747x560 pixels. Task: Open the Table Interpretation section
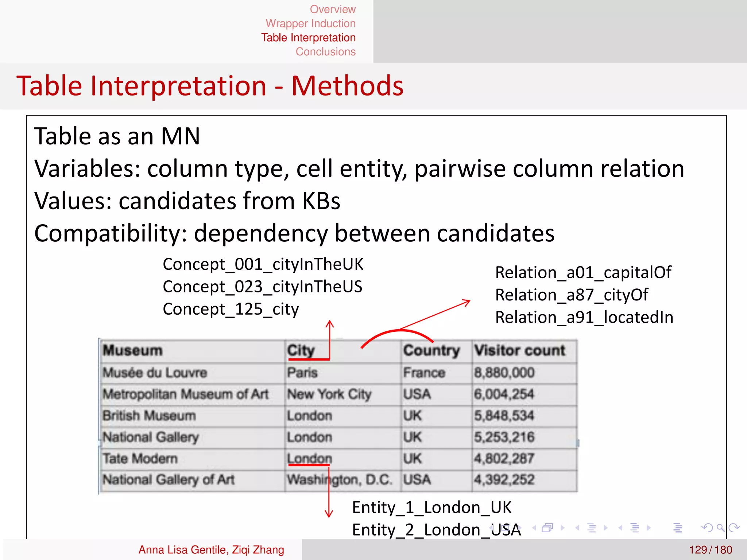coord(308,38)
